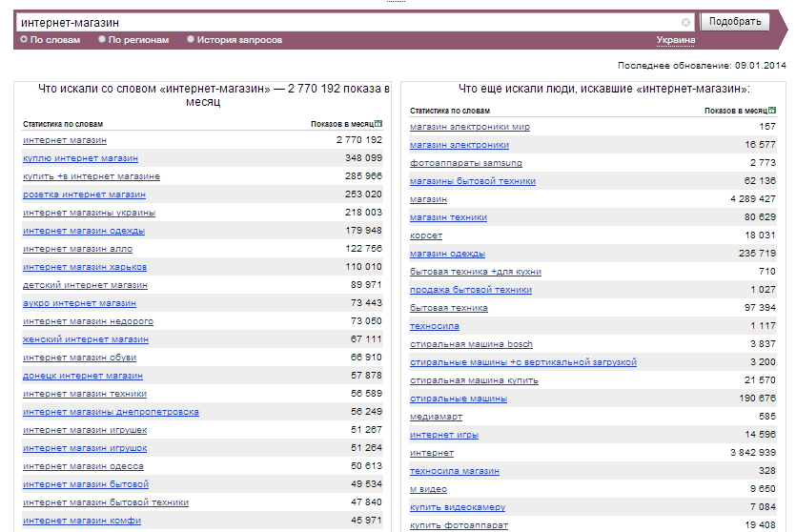The height and width of the screenshot is (532, 796).
Task: Open the 'купить +в интернет магазине' link
Action: (92, 176)
